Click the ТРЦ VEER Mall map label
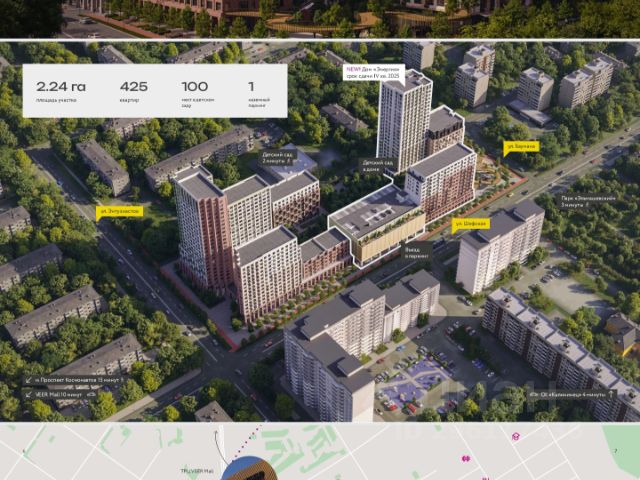The height and width of the screenshot is (480, 640). (197, 471)
